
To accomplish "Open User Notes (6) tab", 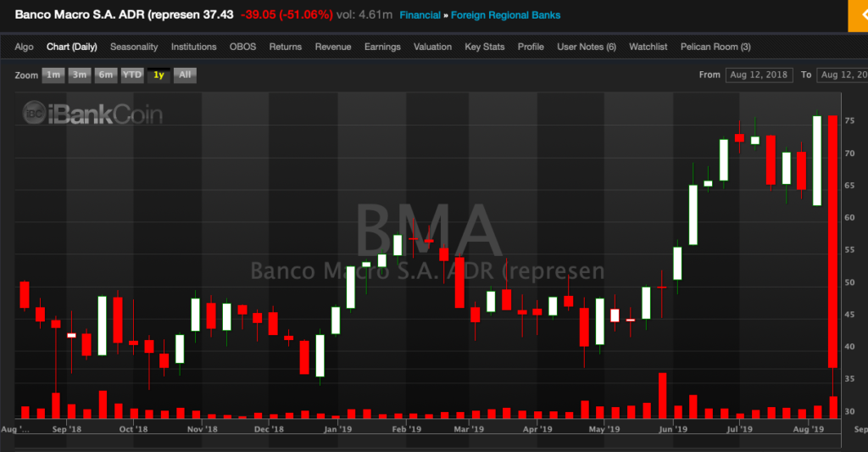I will click(587, 47).
